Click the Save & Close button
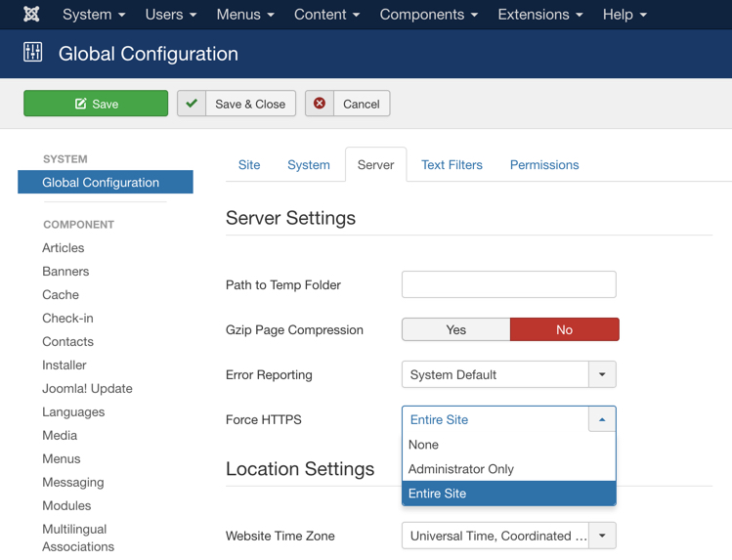This screenshot has height=560, width=732. point(237,104)
